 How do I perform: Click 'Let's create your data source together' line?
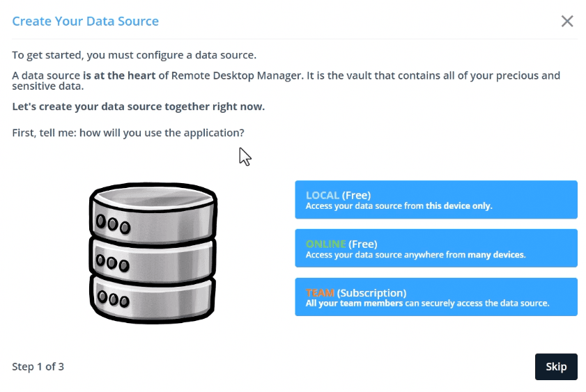tap(138, 107)
